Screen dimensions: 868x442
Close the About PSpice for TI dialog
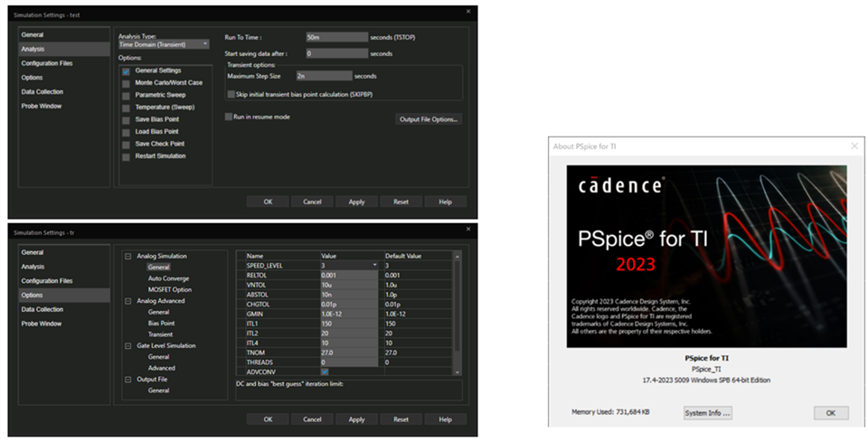point(854,146)
